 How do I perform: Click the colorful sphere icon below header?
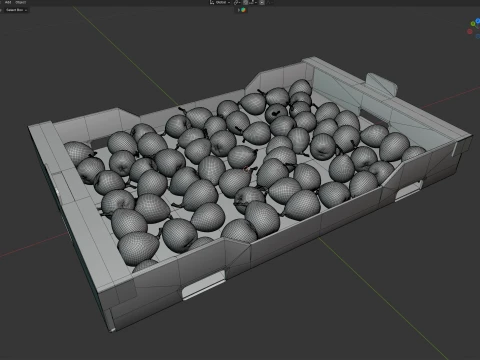click(244, 10)
